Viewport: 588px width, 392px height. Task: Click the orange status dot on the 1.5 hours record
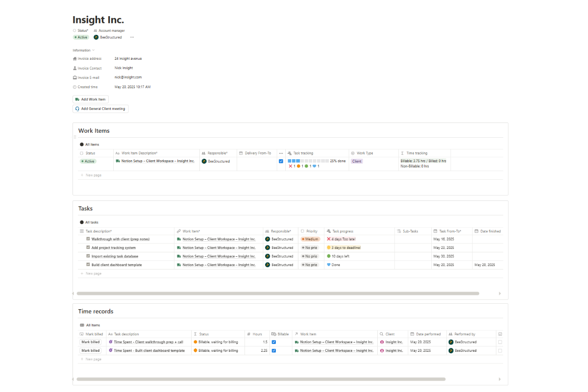pyautogui.click(x=196, y=342)
